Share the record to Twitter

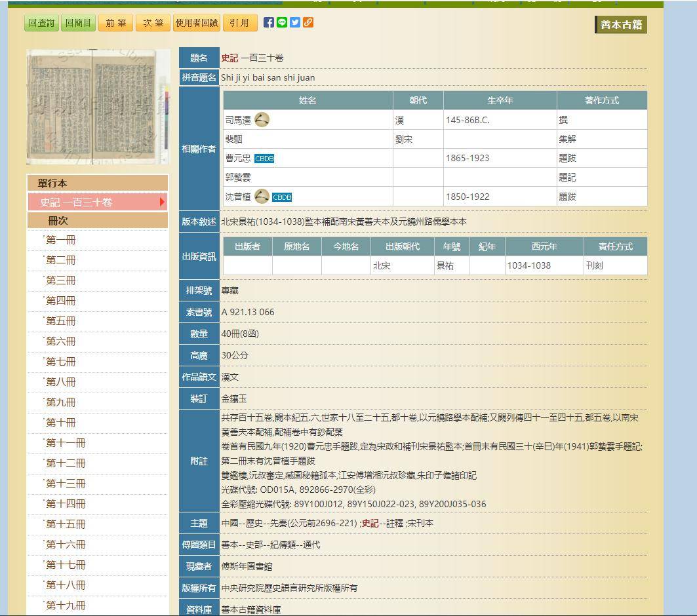click(x=294, y=22)
